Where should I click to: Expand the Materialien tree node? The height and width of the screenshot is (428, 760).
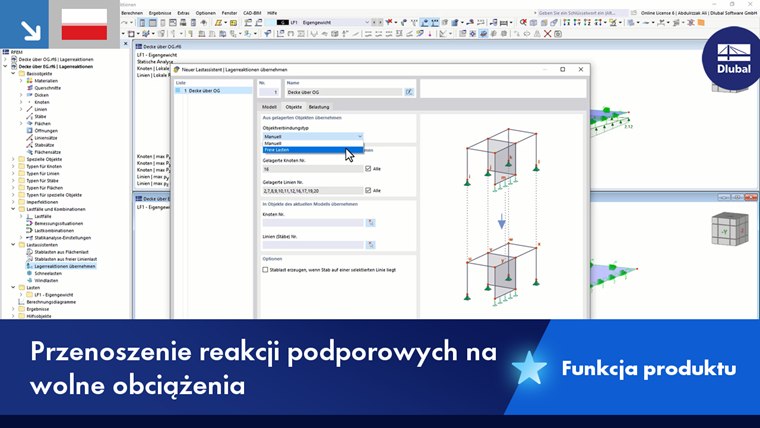click(21, 81)
